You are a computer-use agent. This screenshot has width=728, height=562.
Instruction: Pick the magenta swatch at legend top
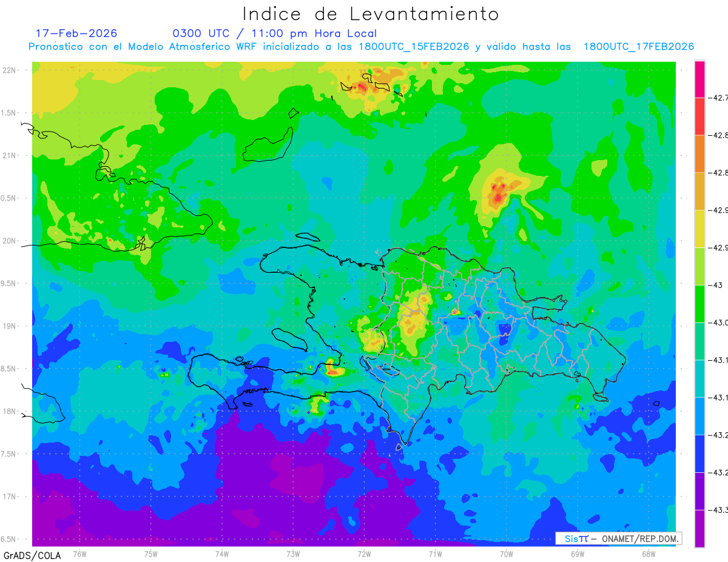700,79
